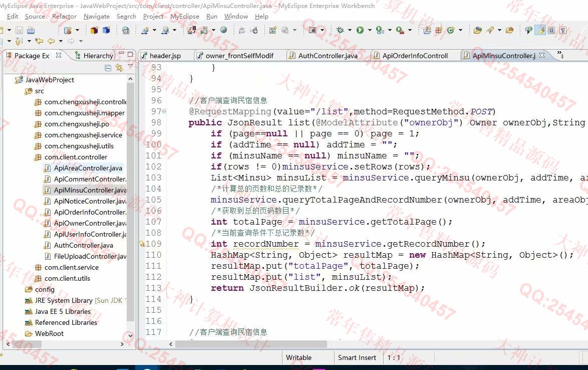Click the new Java class icon

(451, 31)
